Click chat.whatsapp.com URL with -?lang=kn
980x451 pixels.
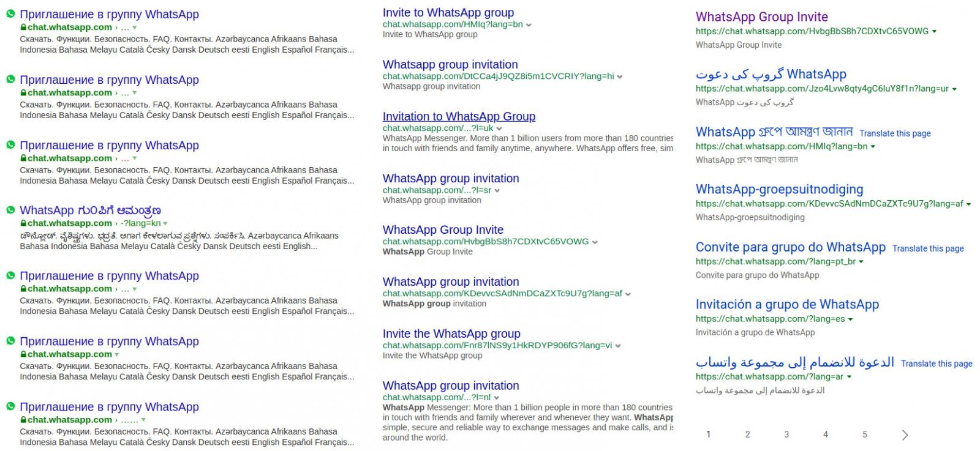click(x=94, y=223)
